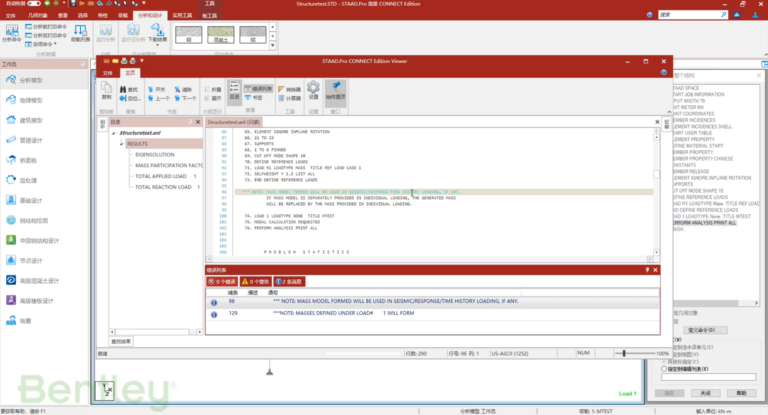Click 查找结果 tab below tree
The width and height of the screenshot is (768, 415).
(x=121, y=341)
